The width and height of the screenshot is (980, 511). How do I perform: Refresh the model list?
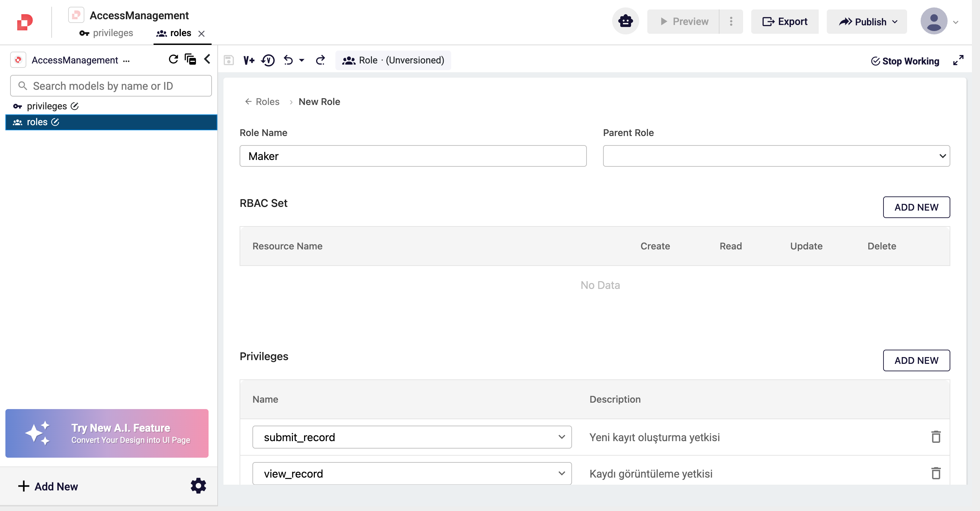173,59
